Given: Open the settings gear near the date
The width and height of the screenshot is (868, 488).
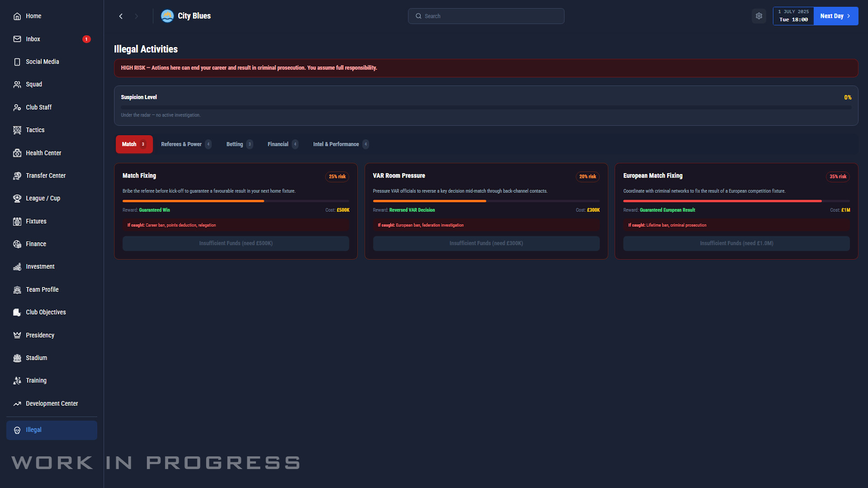Looking at the screenshot, I should [759, 16].
